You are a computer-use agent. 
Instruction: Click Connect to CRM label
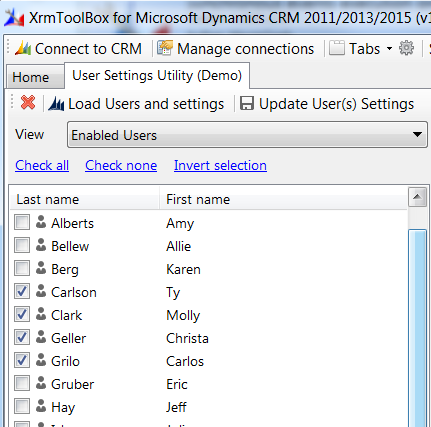88,49
